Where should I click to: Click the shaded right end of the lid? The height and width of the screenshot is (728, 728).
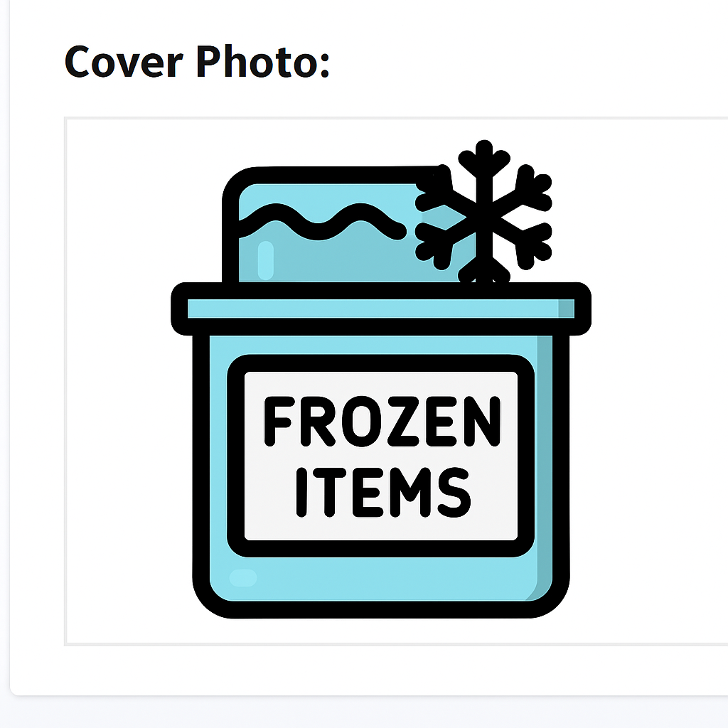(567, 309)
